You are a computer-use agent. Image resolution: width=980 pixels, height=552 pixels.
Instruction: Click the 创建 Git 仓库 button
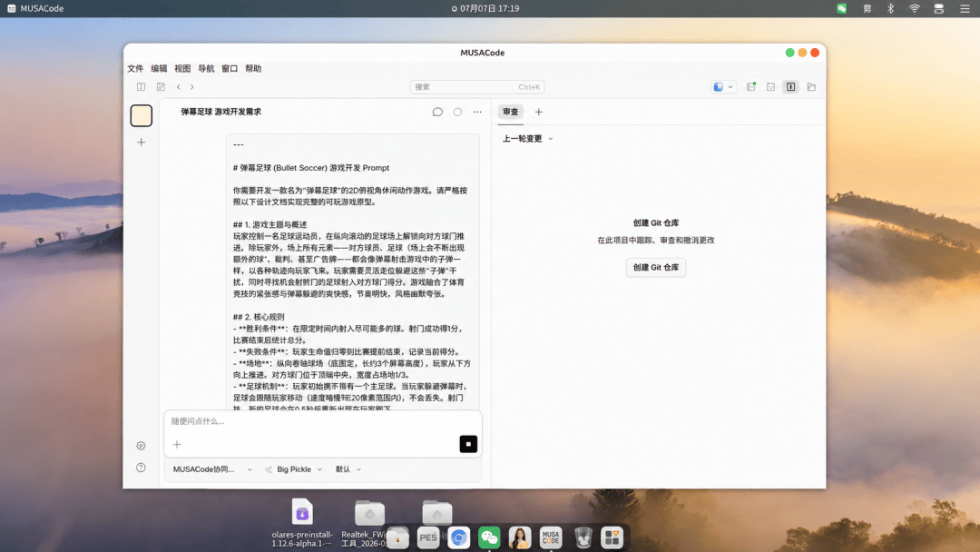pos(656,268)
